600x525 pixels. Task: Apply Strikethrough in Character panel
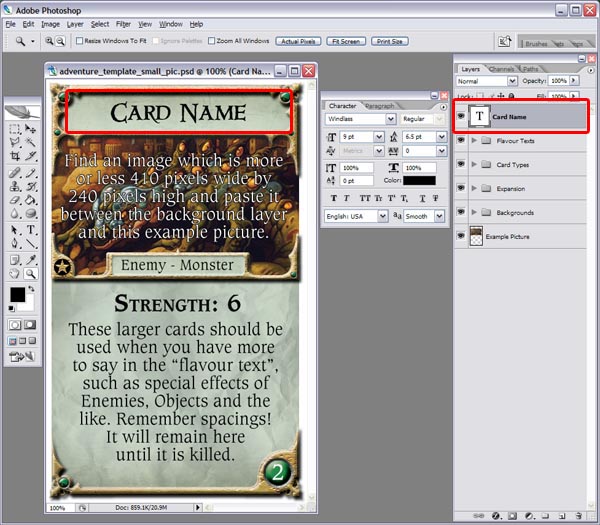(435, 198)
